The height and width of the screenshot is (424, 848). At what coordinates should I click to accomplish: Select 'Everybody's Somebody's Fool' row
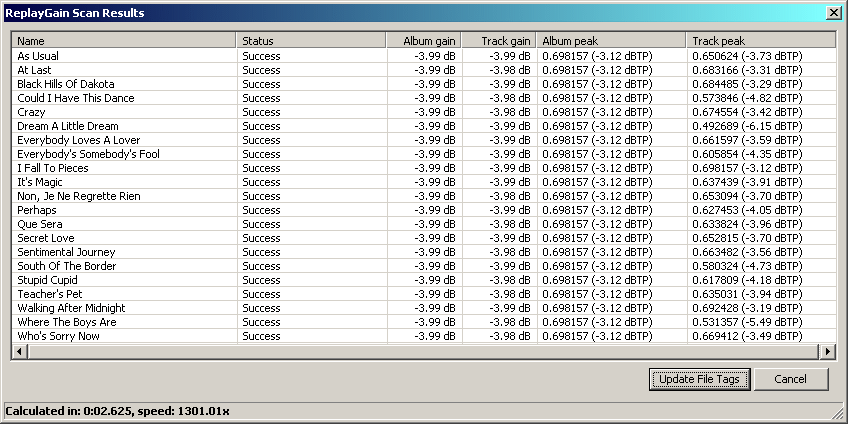coord(423,154)
